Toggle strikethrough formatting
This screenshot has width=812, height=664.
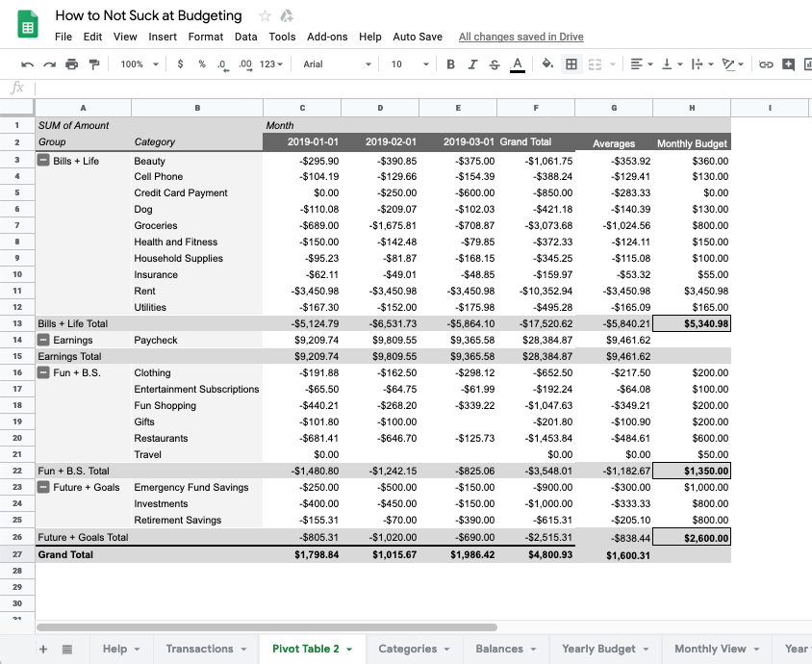pos(495,64)
